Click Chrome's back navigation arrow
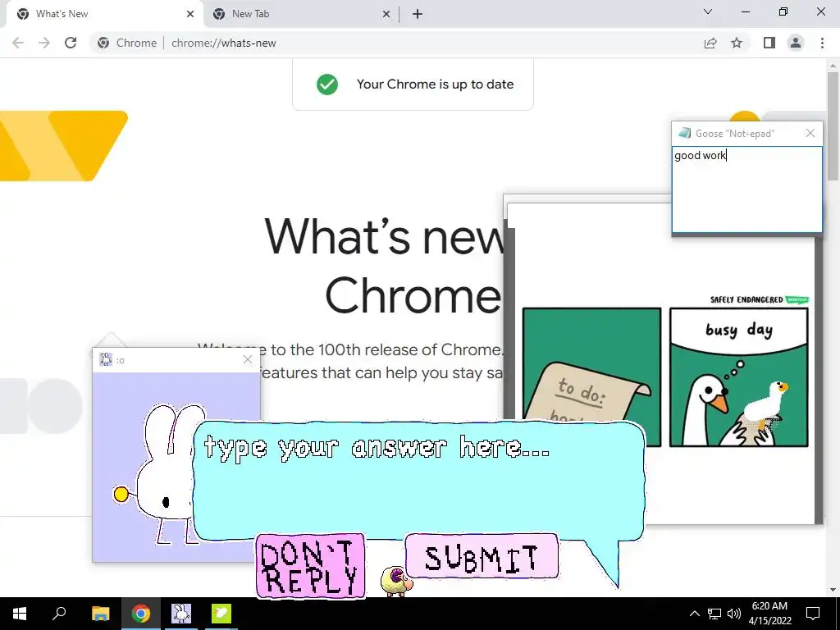840x630 pixels. pyautogui.click(x=18, y=43)
